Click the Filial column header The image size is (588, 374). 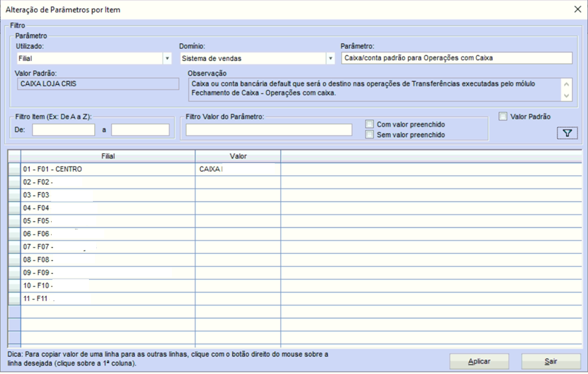(x=108, y=156)
